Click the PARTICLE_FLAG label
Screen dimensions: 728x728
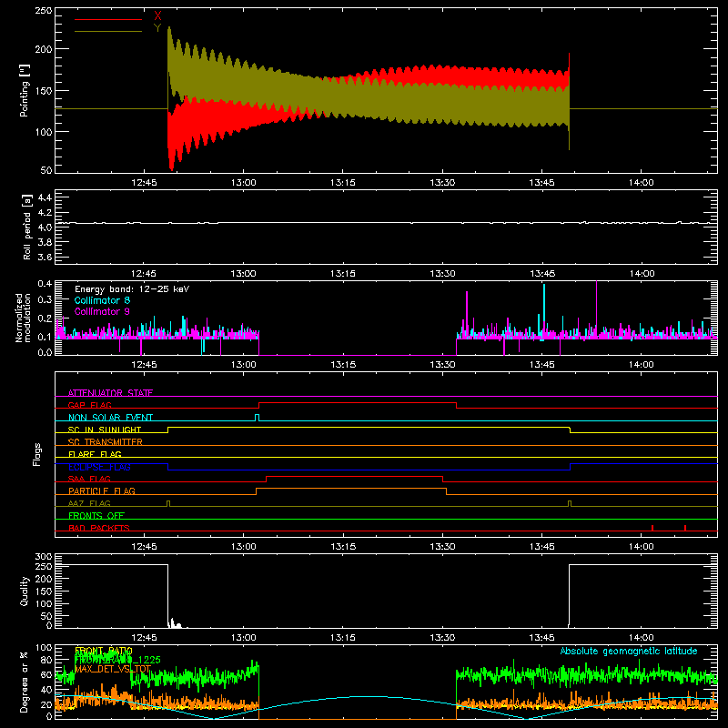pyautogui.click(x=102, y=490)
